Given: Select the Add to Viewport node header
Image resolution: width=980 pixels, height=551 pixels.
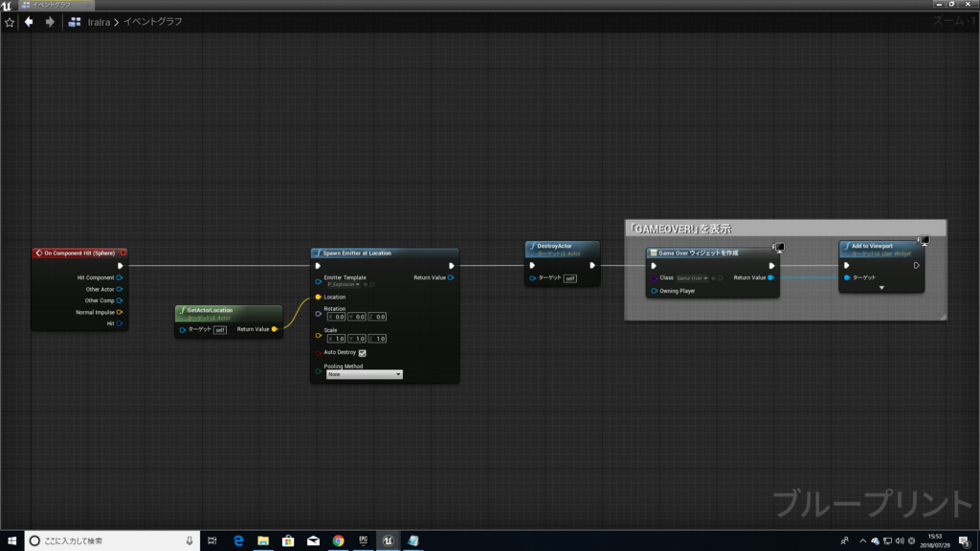Looking at the screenshot, I should [881, 250].
